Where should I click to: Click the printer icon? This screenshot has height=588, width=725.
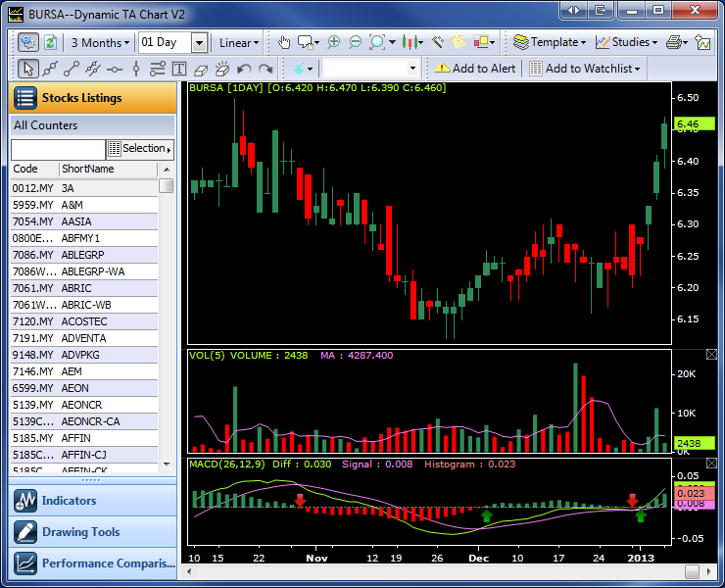674,42
